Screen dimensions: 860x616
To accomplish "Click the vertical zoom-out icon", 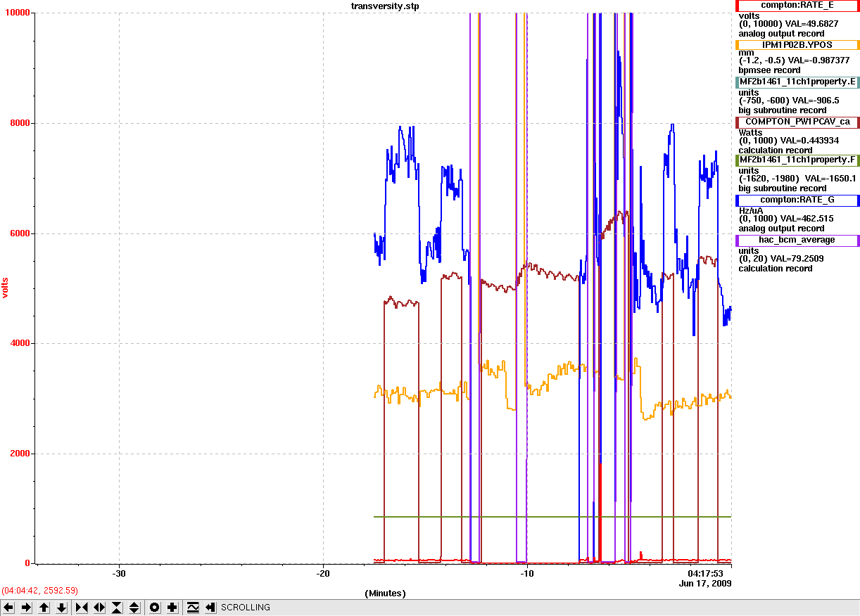I will pyautogui.click(x=134, y=608).
